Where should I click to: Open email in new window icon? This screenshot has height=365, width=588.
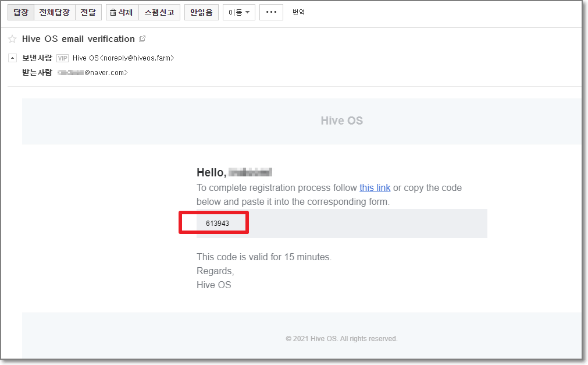point(142,38)
